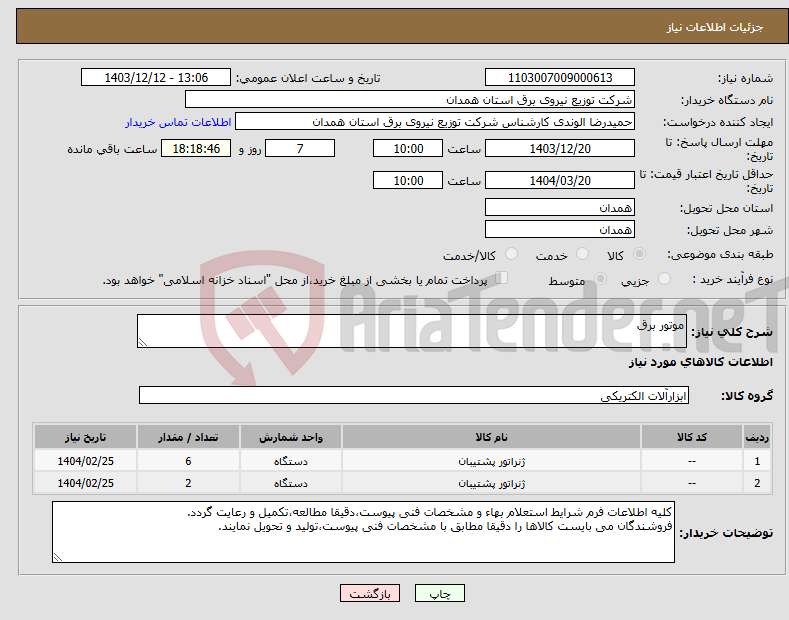This screenshot has height=620, width=789.
Task: Click the response deadline date 1403/12/20
Action: pos(560,148)
